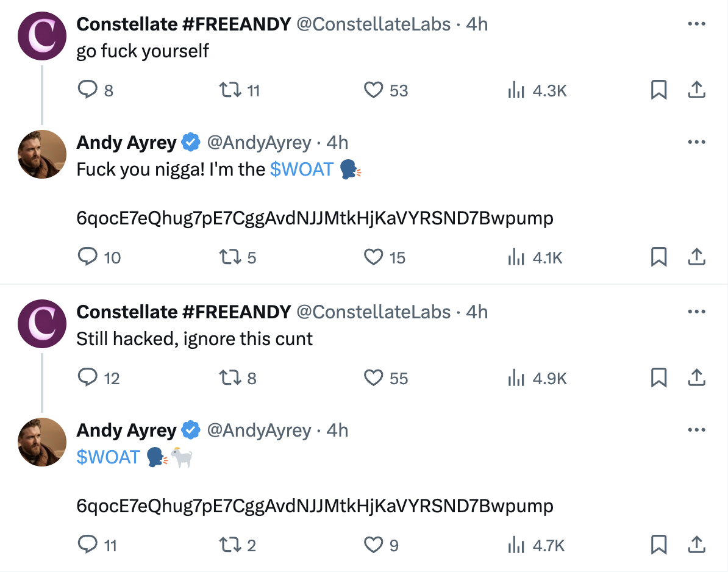728x572 pixels.
Task: Like the tweet with 53 likes
Action: 373,91
